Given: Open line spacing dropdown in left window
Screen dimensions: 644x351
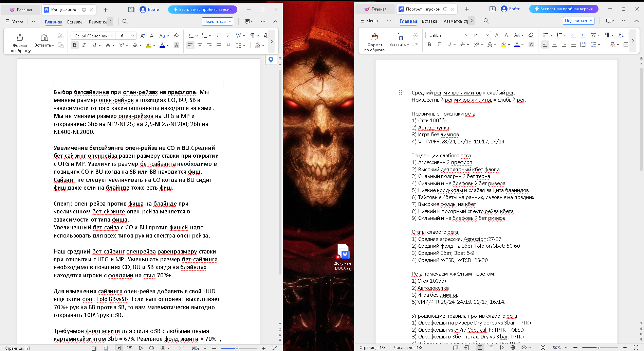Looking at the screenshot, I should 244,45.
